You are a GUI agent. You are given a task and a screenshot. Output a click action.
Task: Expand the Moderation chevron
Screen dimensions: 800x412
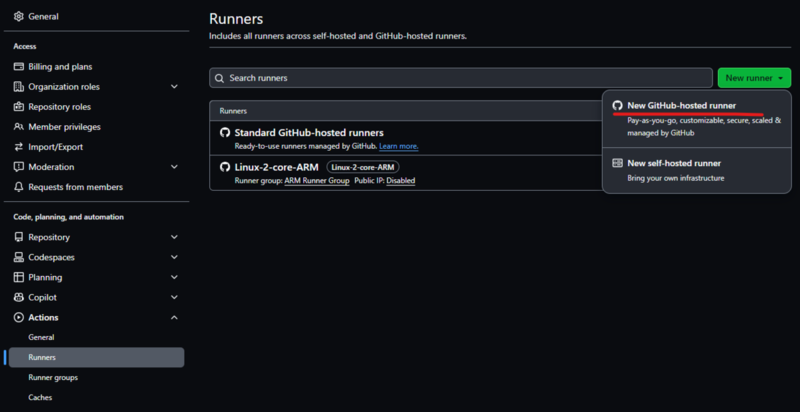tap(174, 167)
